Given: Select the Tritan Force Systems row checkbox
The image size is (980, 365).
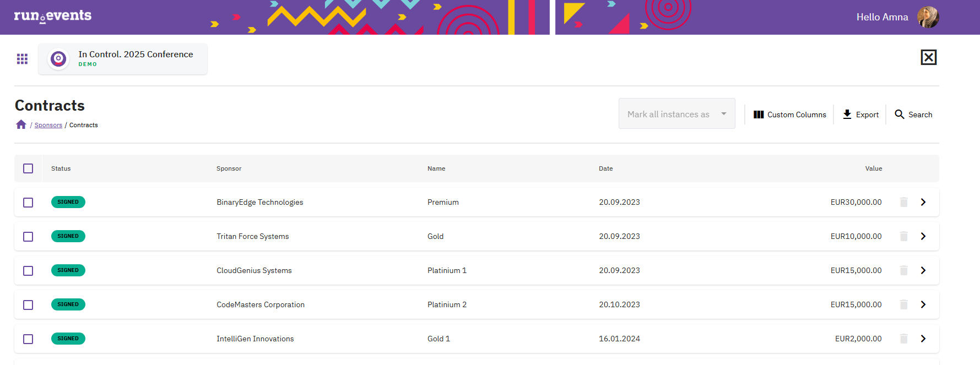Looking at the screenshot, I should pos(28,237).
